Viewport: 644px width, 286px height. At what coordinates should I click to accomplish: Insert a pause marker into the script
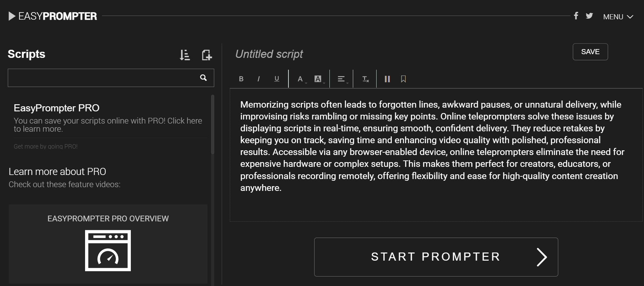pyautogui.click(x=387, y=79)
